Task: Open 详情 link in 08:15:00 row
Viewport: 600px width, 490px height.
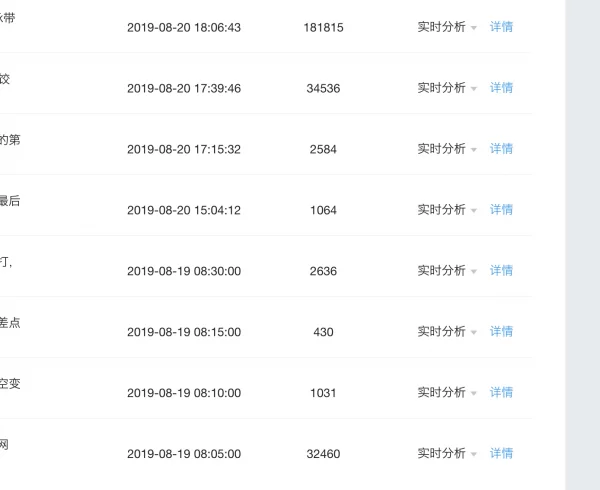Action: (501, 332)
